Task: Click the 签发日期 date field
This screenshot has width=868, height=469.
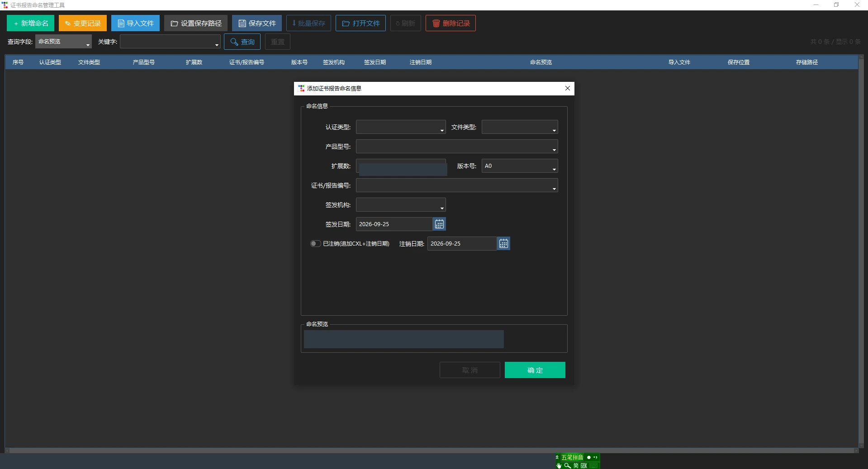Action: pos(394,224)
